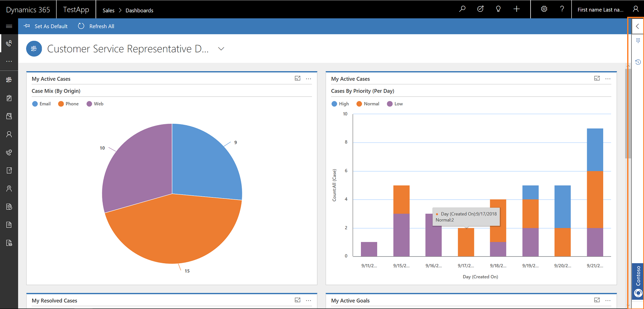Click the orange Phone pie slice
Image resolution: width=644 pixels, height=309 pixels.
click(x=172, y=229)
